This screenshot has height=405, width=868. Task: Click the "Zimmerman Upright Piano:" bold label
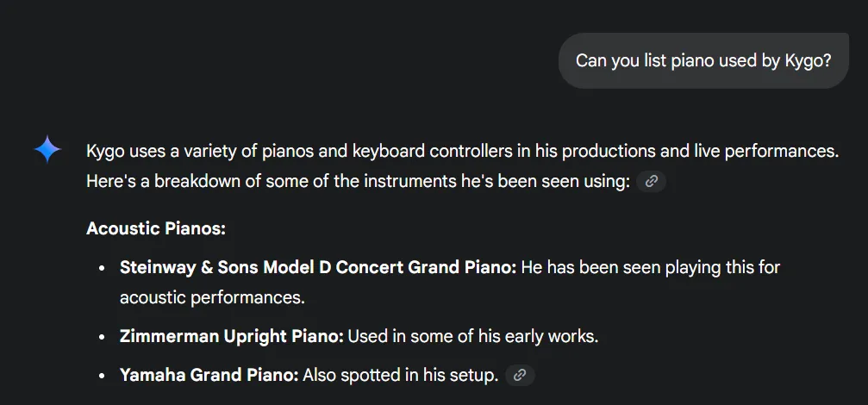click(x=231, y=336)
